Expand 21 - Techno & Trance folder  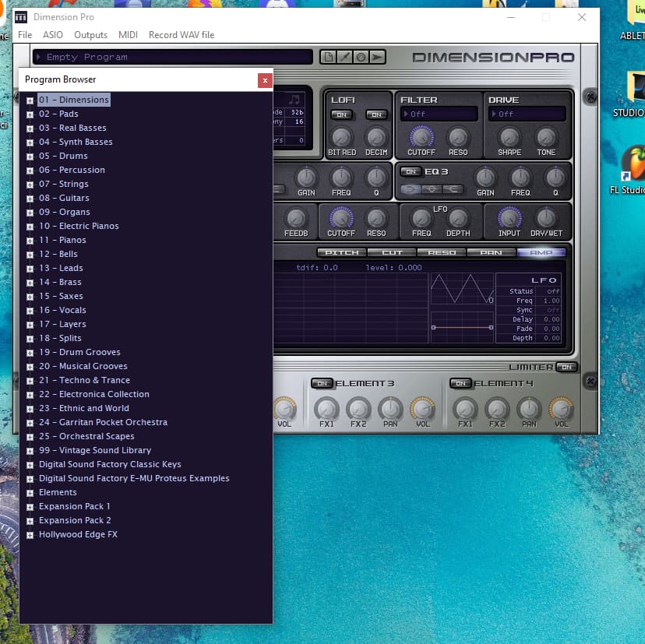coord(30,381)
